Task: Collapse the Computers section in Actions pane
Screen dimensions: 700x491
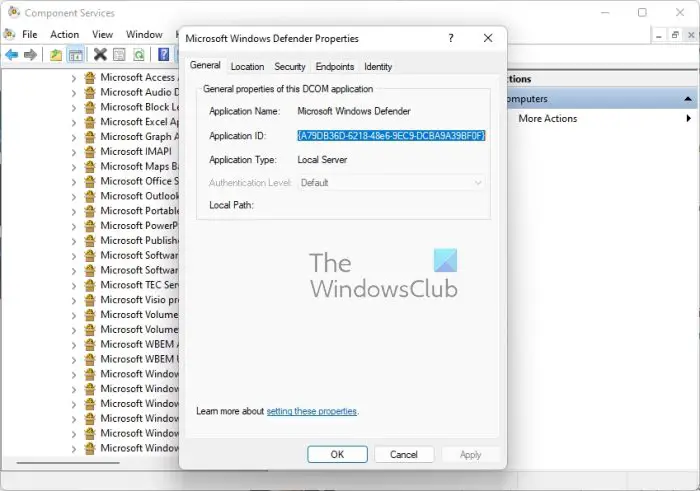Action: (688, 99)
